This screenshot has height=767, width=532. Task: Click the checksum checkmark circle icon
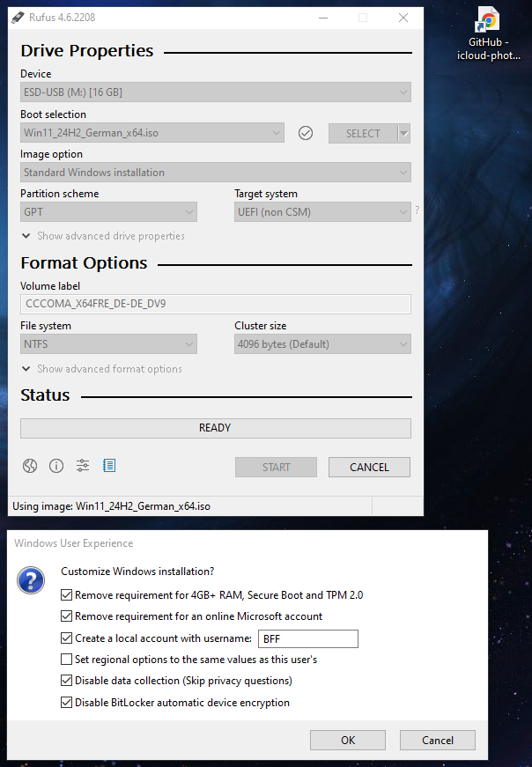[306, 133]
